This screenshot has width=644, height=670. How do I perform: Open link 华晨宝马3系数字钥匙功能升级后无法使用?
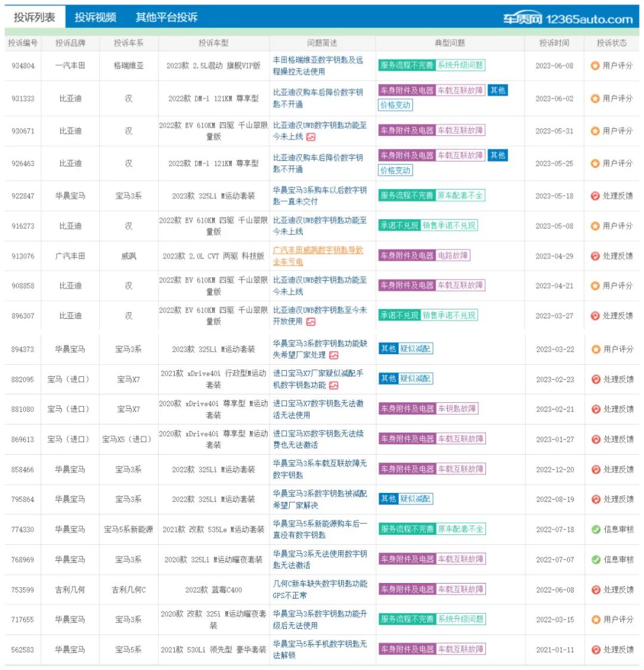320,619
